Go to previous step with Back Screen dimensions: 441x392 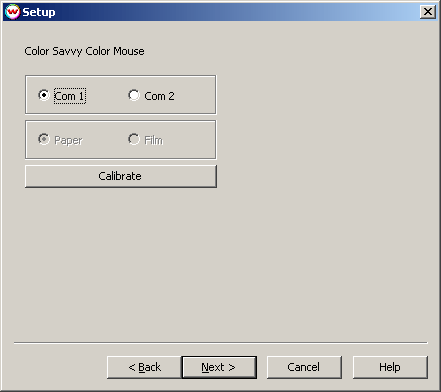(144, 367)
